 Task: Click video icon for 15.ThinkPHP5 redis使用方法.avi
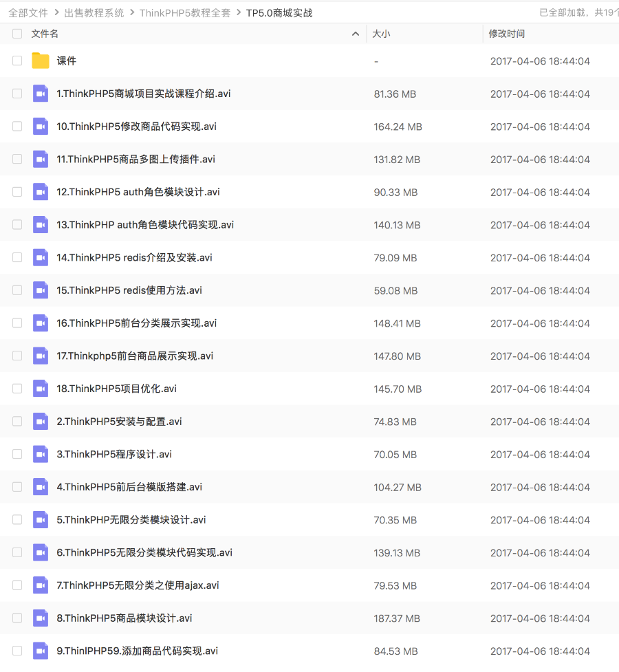click(41, 290)
